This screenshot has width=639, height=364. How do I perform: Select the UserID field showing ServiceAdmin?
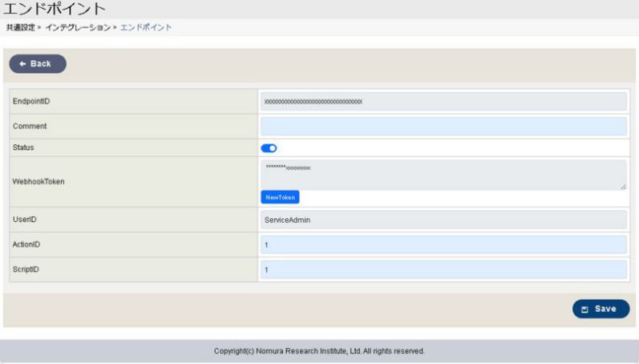(443, 220)
